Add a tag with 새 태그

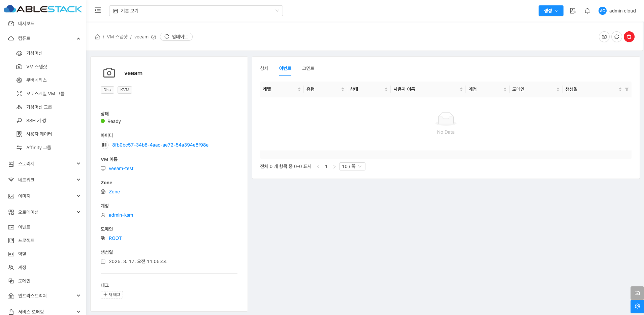click(112, 294)
